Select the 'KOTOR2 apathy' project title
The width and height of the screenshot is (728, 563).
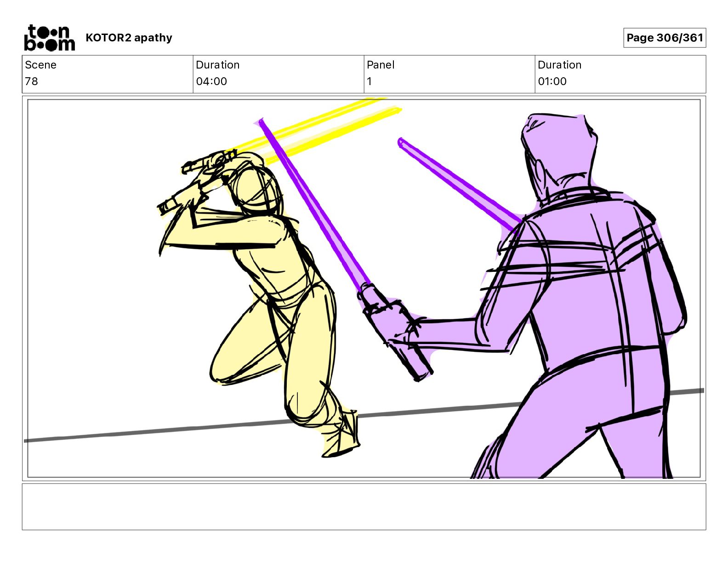(x=129, y=38)
